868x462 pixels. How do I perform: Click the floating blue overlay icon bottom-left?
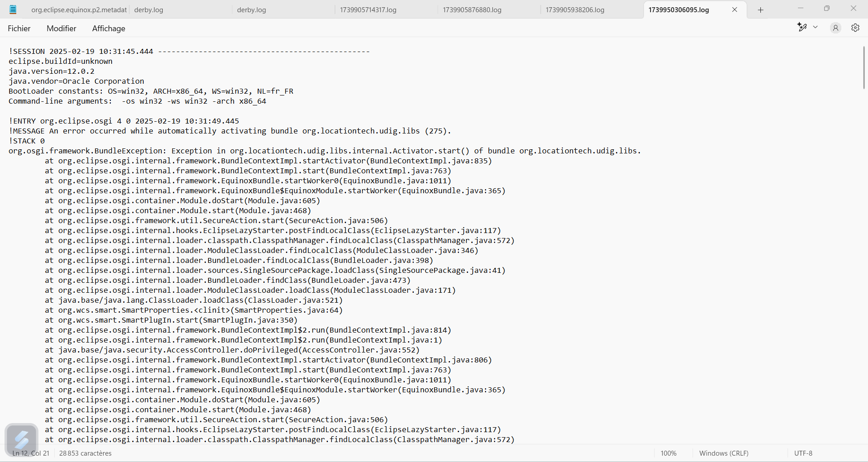click(x=21, y=439)
